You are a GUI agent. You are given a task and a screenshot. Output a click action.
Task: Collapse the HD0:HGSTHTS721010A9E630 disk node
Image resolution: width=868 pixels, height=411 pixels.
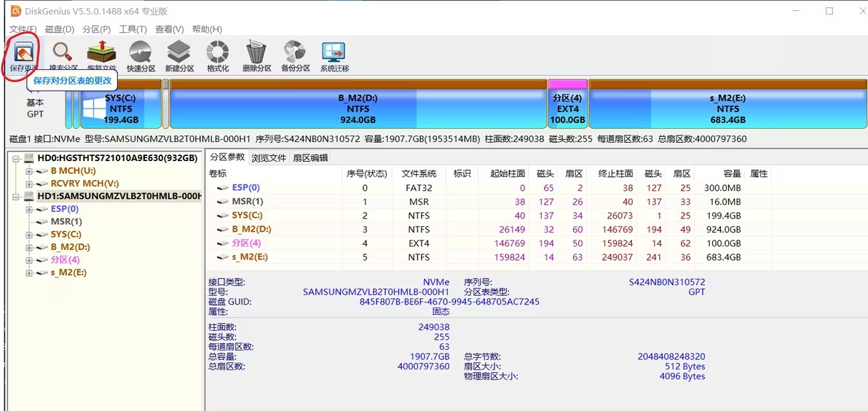click(x=16, y=158)
